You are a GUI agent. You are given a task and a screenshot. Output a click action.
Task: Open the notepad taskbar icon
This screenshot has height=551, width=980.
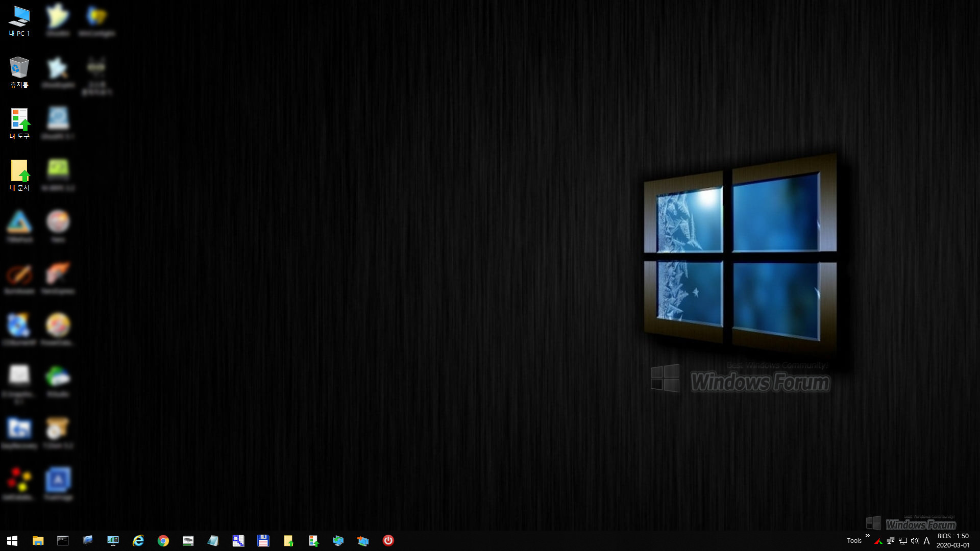coord(213,540)
